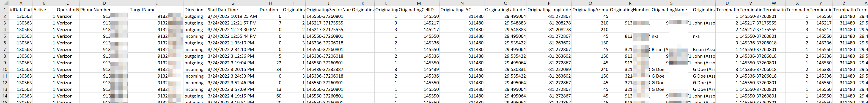Click the OriginatingLatitude header cell
868x103 pixels.
pos(505,10)
